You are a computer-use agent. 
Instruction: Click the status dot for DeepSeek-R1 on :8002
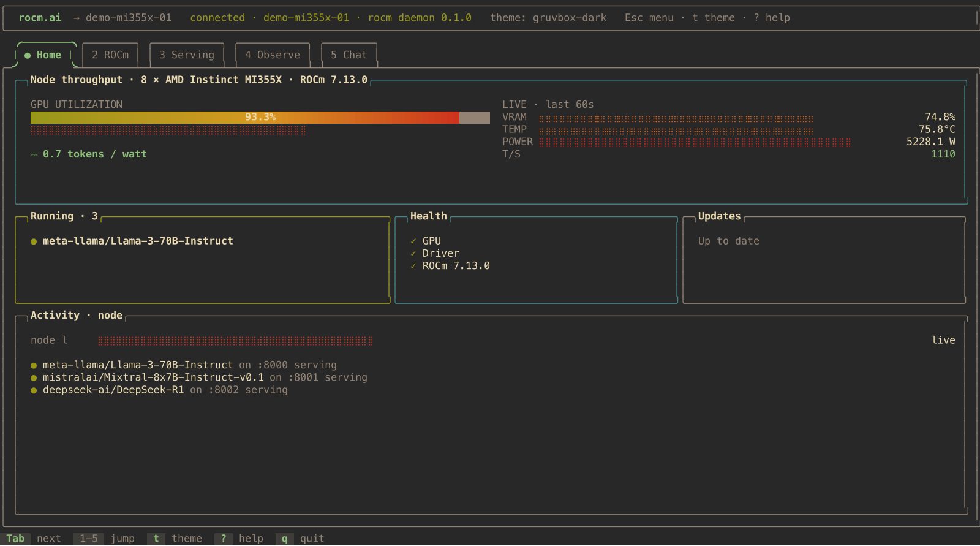[x=34, y=390]
